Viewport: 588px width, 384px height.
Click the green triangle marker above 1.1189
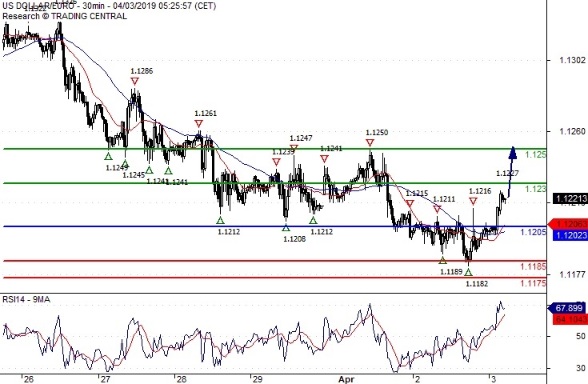coord(443,260)
